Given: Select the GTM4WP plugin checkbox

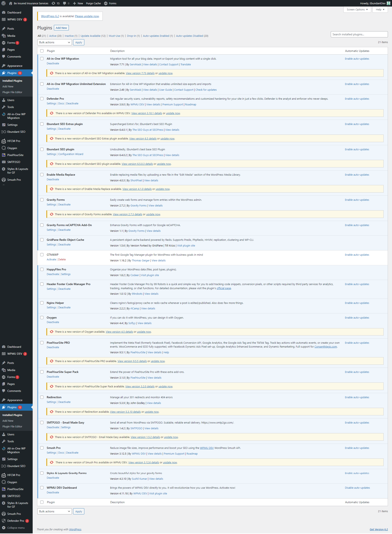Looking at the screenshot, I should point(42,255).
